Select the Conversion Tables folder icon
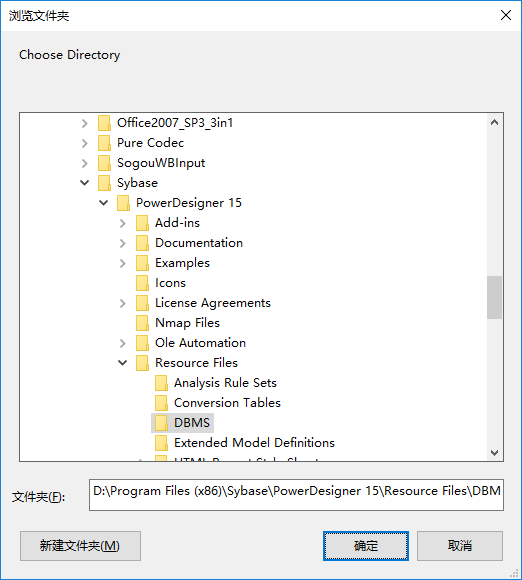Screen dimensions: 522x580 161,403
